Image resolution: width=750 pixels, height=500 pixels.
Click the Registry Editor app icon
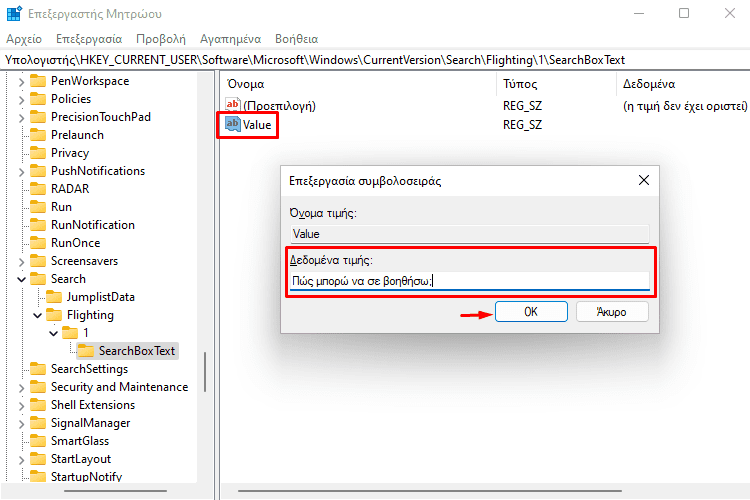14,13
